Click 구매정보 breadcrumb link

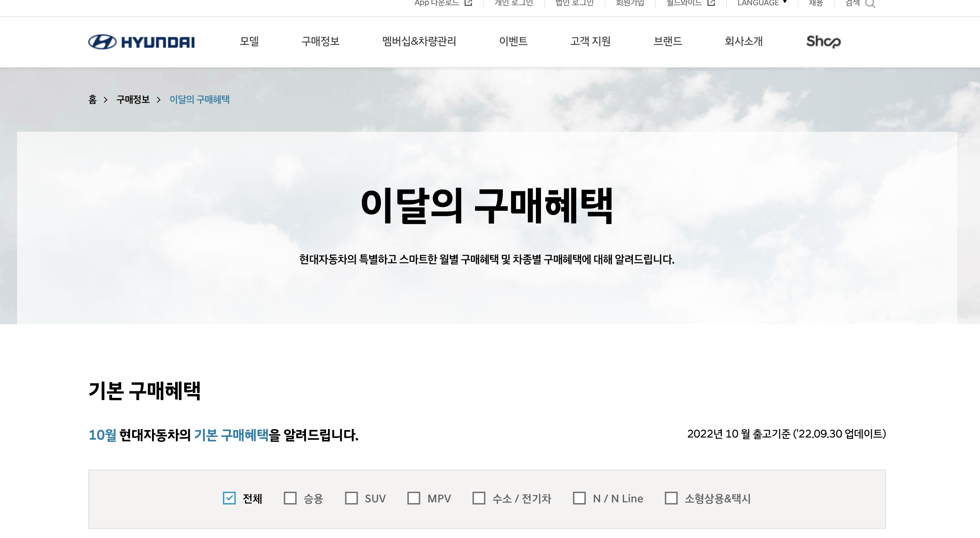click(x=133, y=100)
